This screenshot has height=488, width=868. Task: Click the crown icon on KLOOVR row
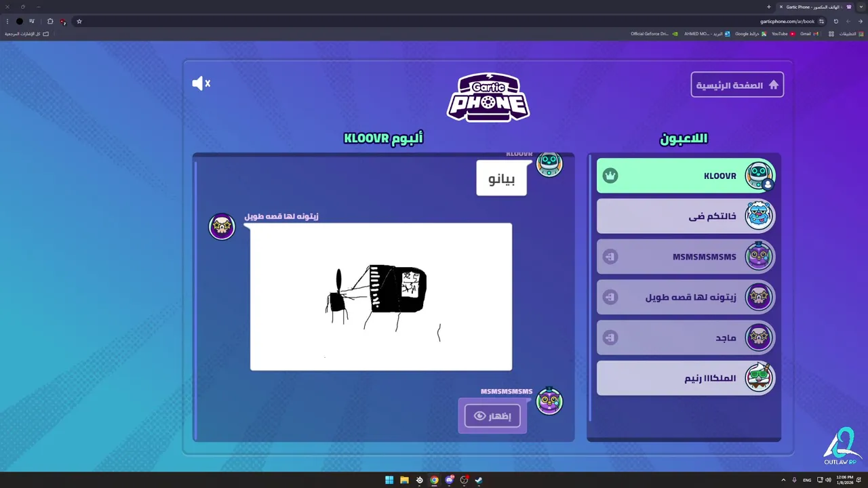(x=610, y=176)
